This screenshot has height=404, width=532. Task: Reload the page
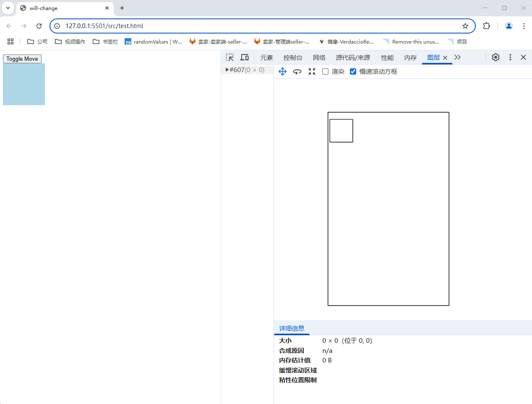point(39,26)
